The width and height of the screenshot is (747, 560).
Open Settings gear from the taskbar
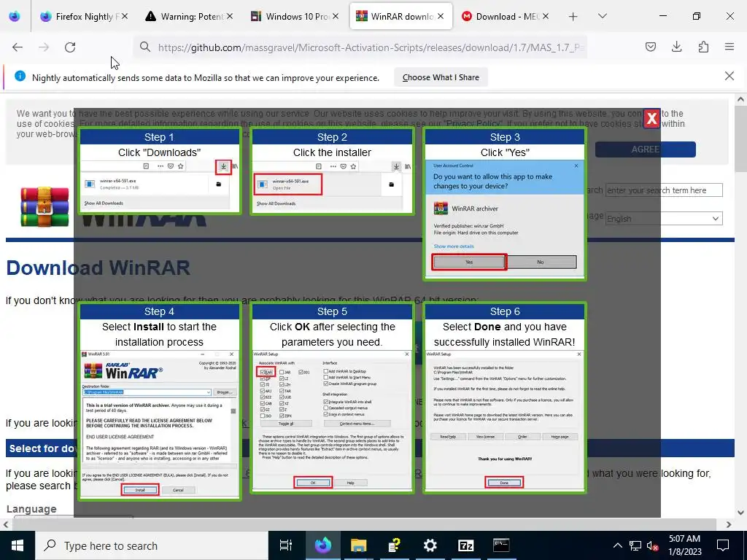pos(430,545)
